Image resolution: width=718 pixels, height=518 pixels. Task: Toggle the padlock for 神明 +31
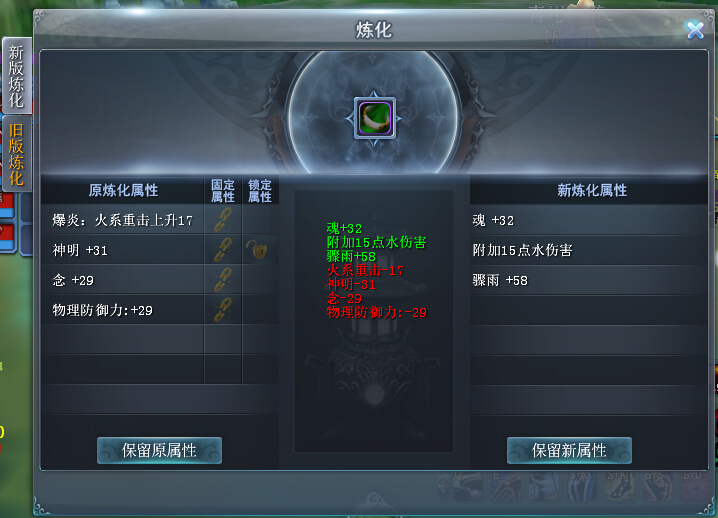coord(258,250)
